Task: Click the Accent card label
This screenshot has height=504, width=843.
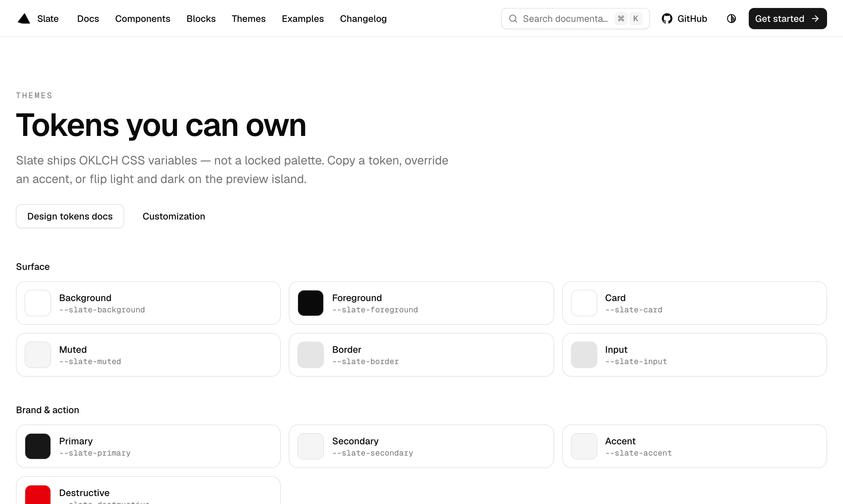Action: (x=620, y=441)
